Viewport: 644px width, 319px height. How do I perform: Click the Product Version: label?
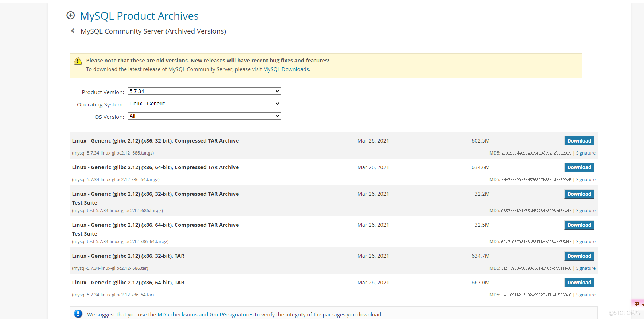click(103, 92)
